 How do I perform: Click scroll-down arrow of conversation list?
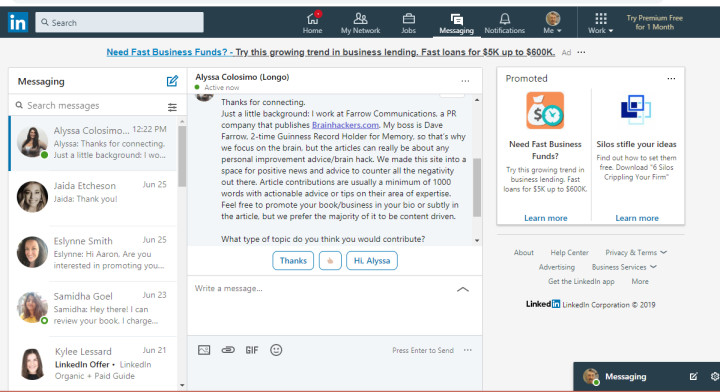click(x=182, y=385)
